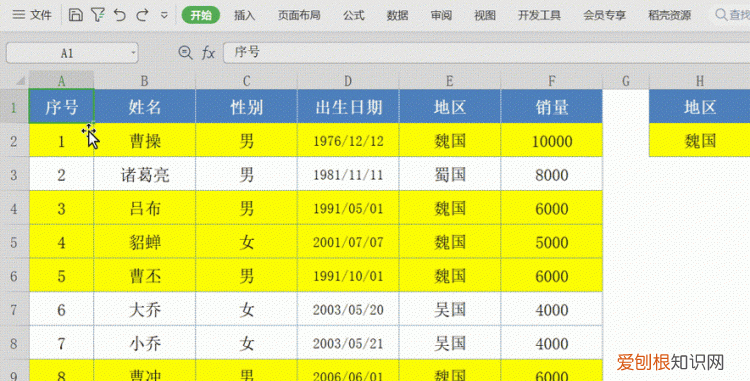The width and height of the screenshot is (750, 381).
Task: Click the select-all corner triangle
Action: [20, 81]
